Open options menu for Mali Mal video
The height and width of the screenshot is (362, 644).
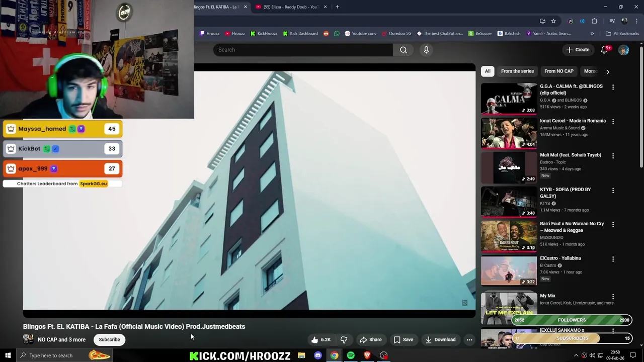(613, 156)
